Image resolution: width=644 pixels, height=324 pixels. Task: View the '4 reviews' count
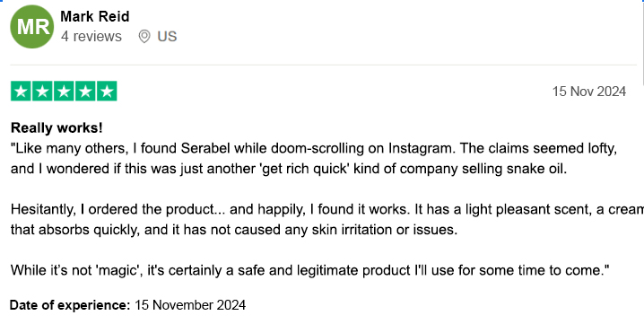coord(91,37)
